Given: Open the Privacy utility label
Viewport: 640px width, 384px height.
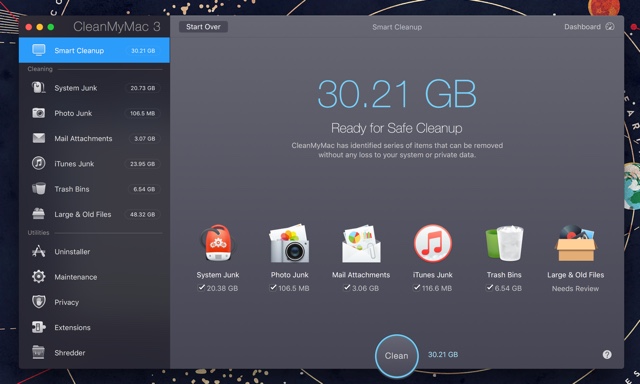Looking at the screenshot, I should coord(67,302).
